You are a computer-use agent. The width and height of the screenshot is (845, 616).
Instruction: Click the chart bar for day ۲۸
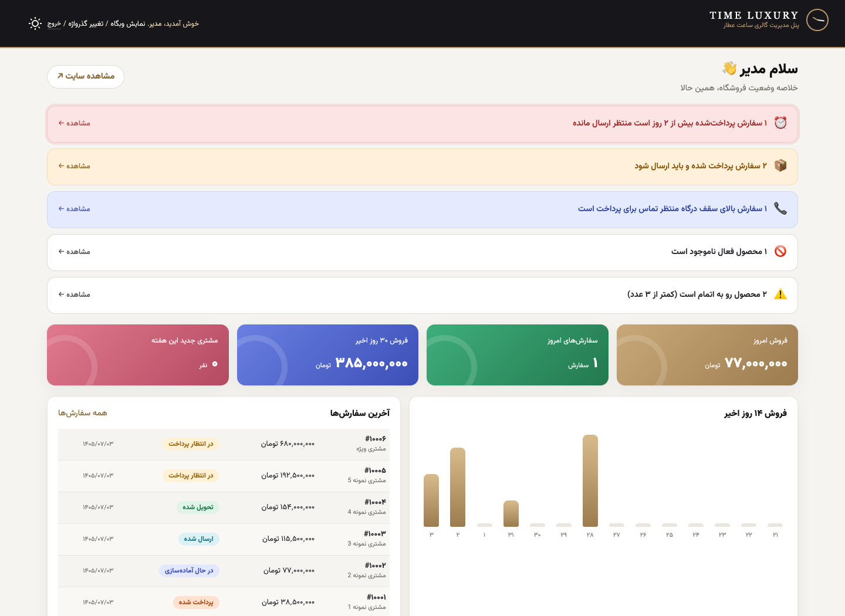point(590,481)
